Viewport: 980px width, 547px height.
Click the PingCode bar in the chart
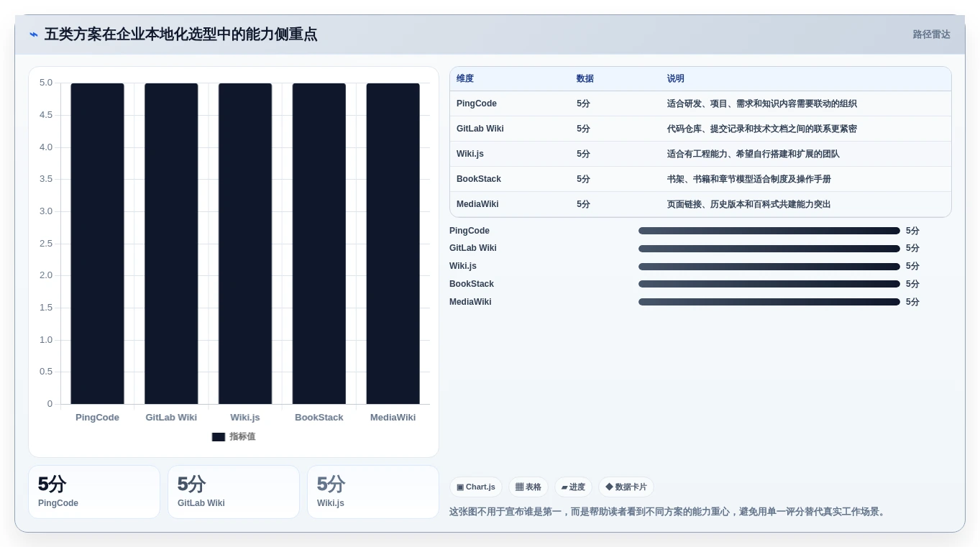(x=97, y=244)
